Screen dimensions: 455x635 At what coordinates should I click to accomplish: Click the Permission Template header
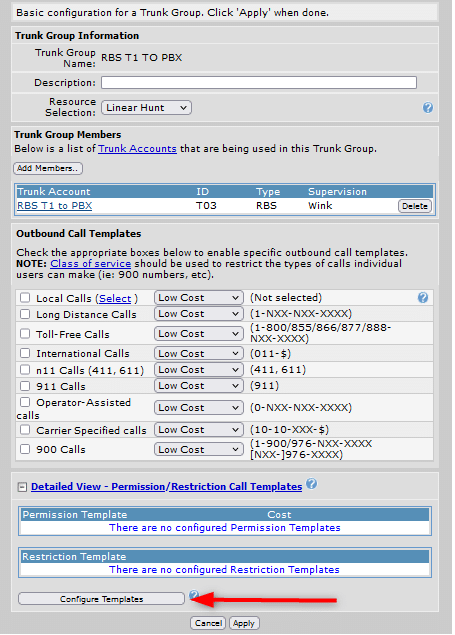pyautogui.click(x=75, y=515)
